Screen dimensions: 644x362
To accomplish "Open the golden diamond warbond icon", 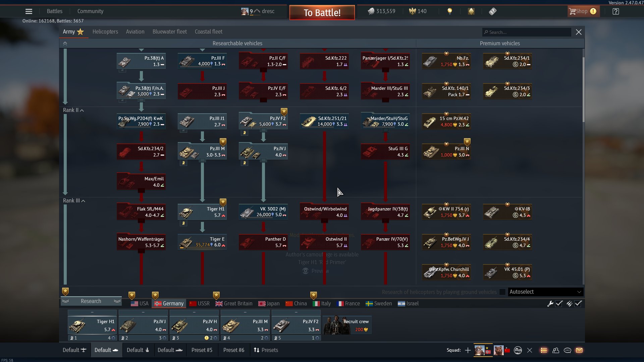I will click(471, 11).
